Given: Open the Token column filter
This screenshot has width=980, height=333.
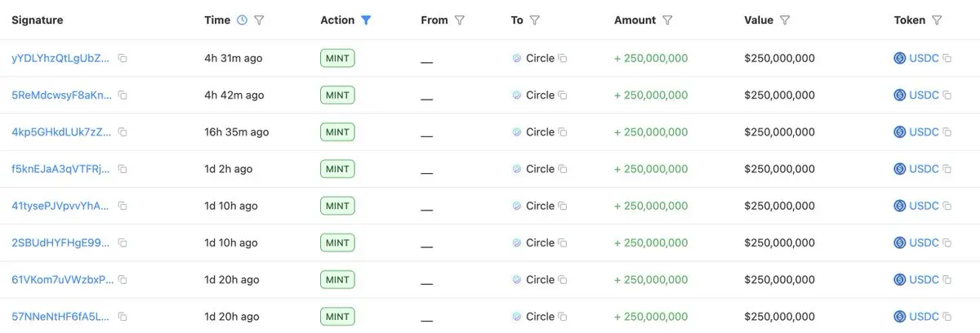Looking at the screenshot, I should [937, 20].
